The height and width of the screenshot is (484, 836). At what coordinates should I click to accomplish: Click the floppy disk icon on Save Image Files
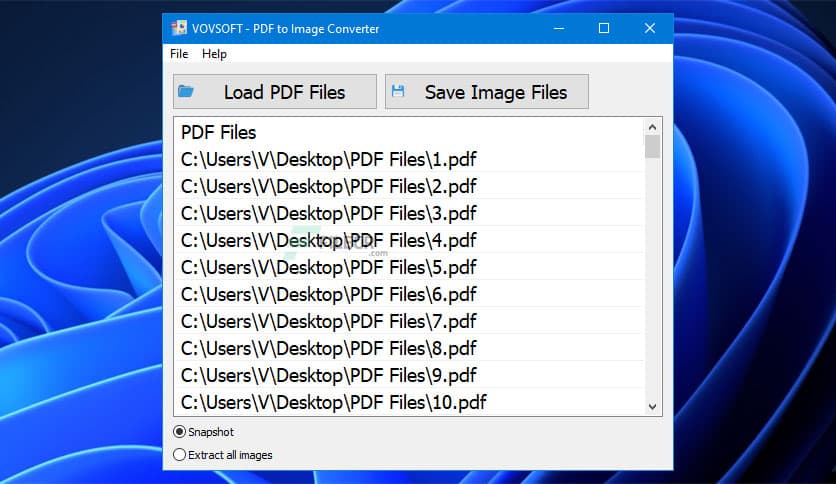[x=398, y=91]
